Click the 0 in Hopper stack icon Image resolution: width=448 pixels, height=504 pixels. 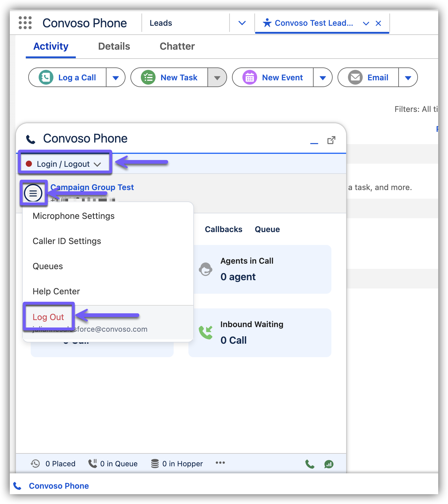coord(155,464)
